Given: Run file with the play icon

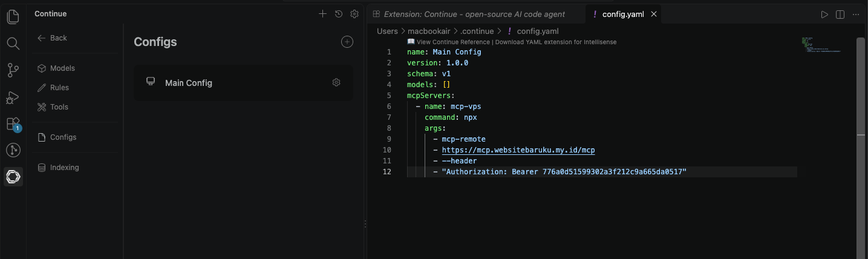Looking at the screenshot, I should (x=824, y=14).
